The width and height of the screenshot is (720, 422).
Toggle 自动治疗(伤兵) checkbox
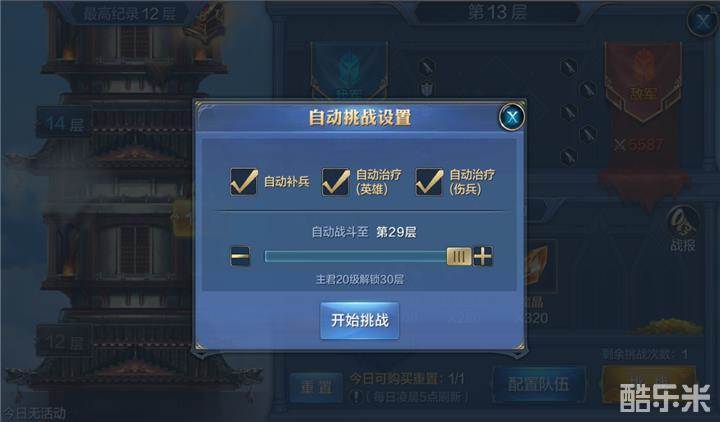[x=429, y=181]
